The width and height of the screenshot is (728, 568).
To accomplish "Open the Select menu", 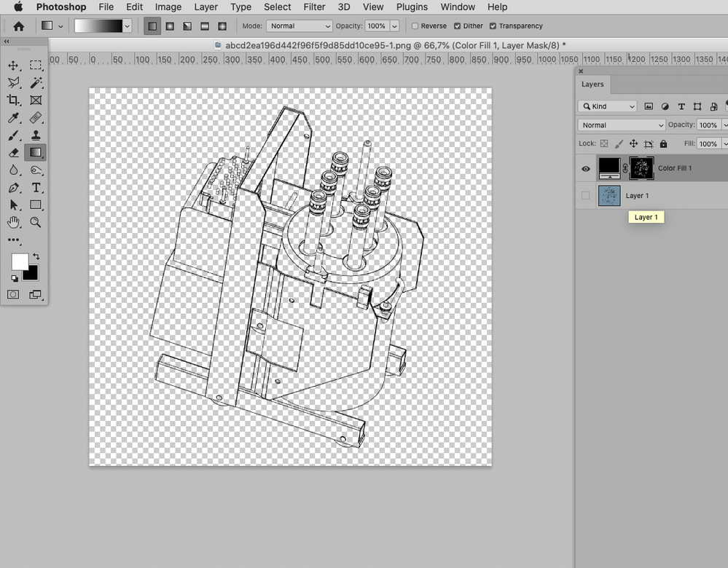I will (277, 7).
